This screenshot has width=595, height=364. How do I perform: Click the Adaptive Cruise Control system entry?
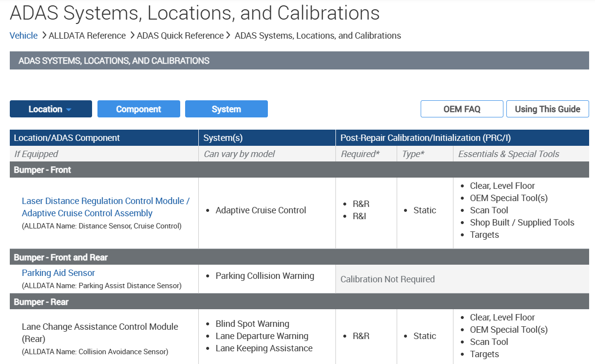coord(261,210)
